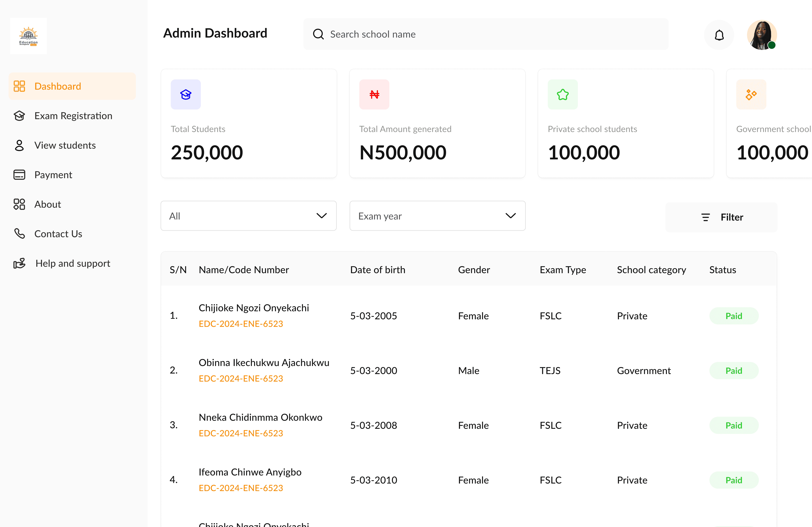The width and height of the screenshot is (812, 527).
Task: Click the graduation cap Total Students icon
Action: pyautogui.click(x=186, y=94)
